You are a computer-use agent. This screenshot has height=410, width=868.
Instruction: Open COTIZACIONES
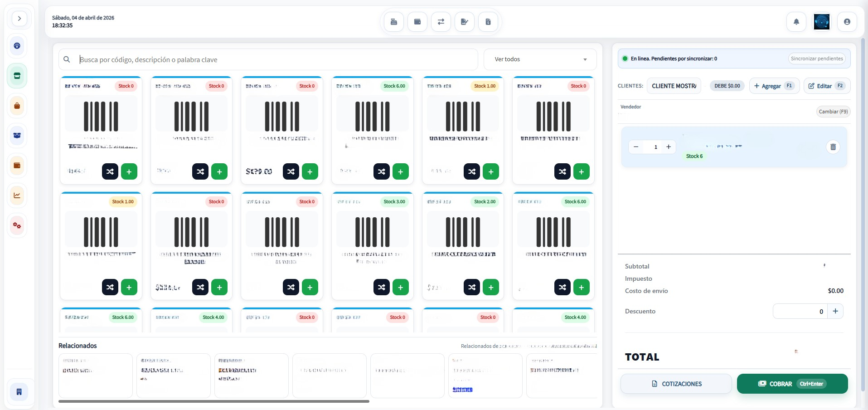click(x=676, y=384)
